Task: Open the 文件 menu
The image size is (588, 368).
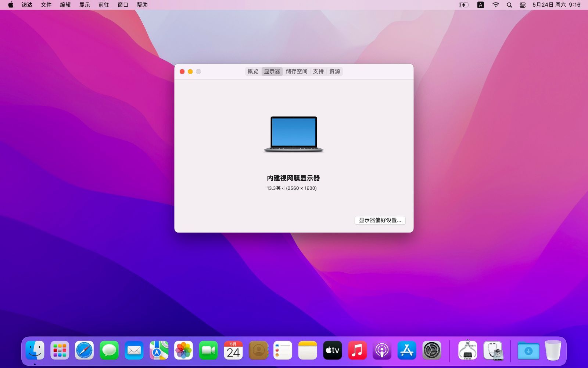Action: coord(46,5)
